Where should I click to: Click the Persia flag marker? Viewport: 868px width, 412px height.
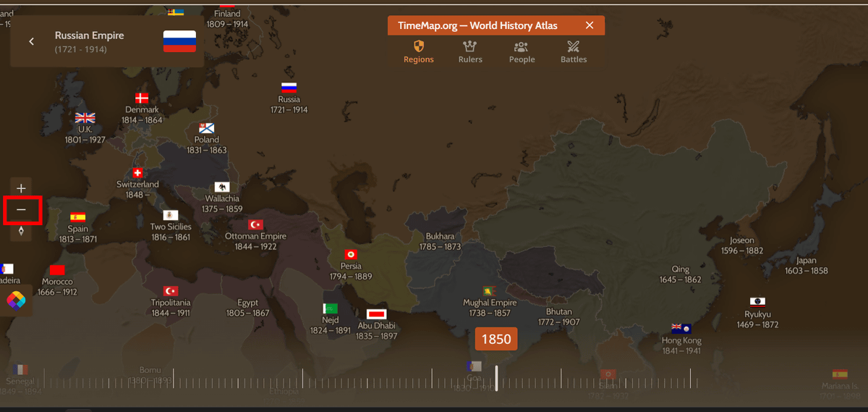pos(351,254)
